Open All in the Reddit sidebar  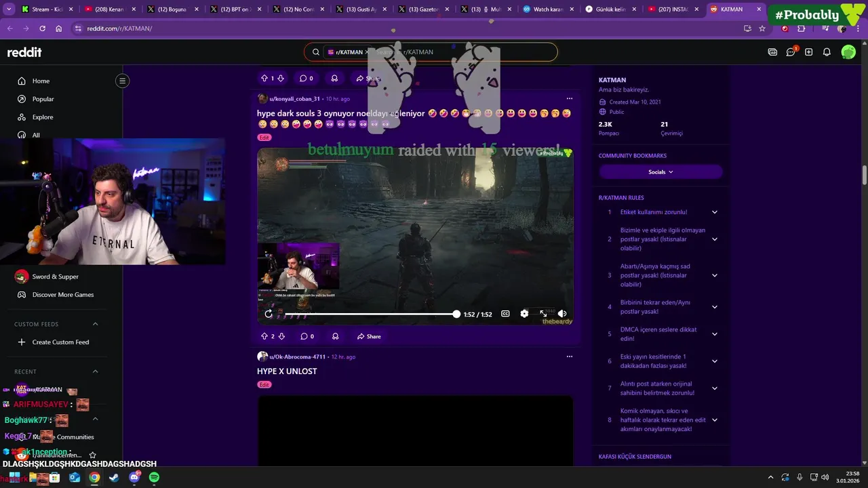(36, 135)
